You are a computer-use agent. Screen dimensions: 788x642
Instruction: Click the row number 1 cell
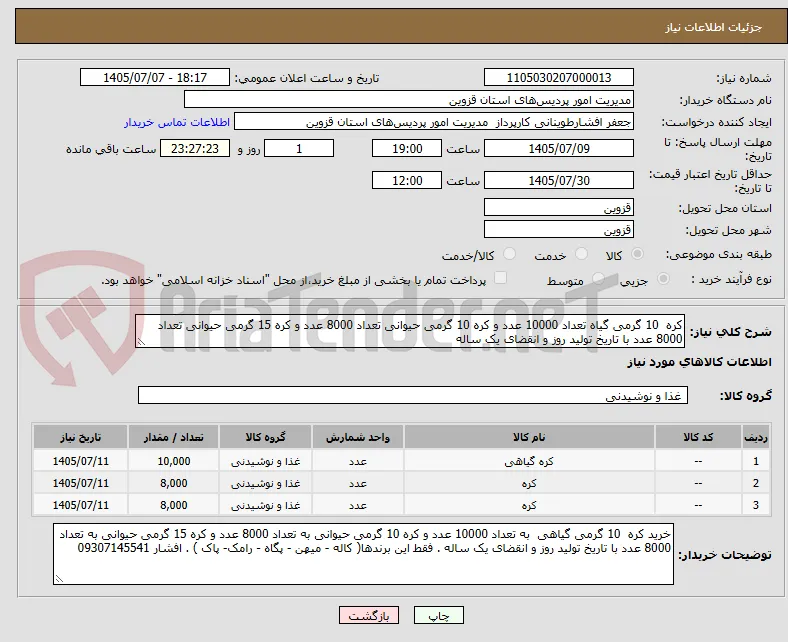coord(756,461)
